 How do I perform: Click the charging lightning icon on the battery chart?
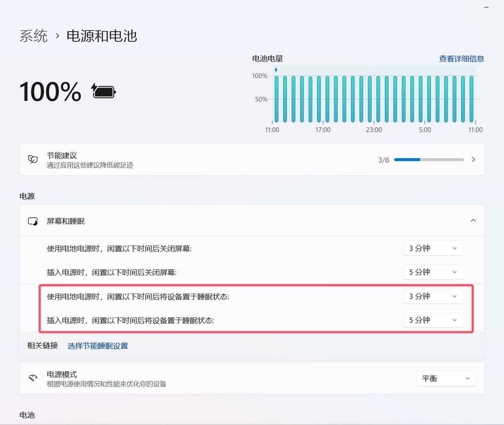coord(275,69)
